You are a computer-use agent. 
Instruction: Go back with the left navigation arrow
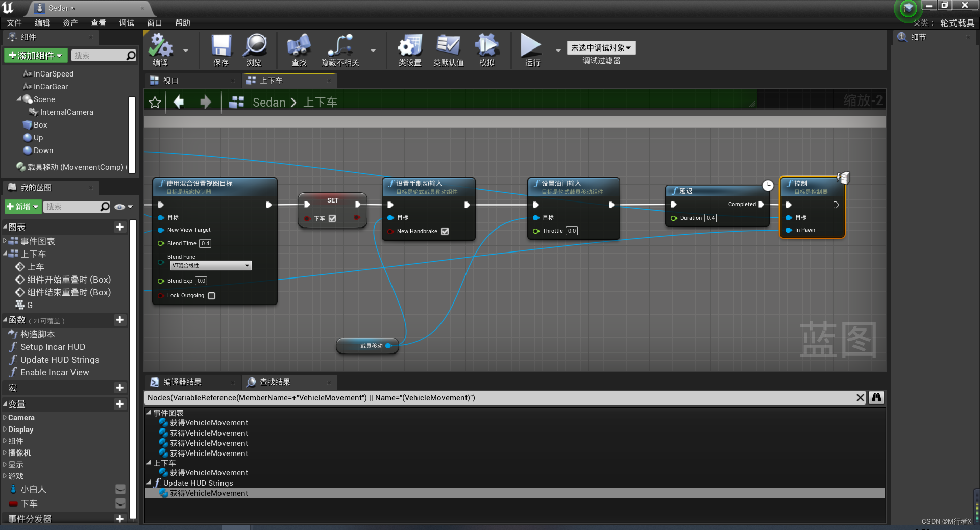[x=179, y=102]
